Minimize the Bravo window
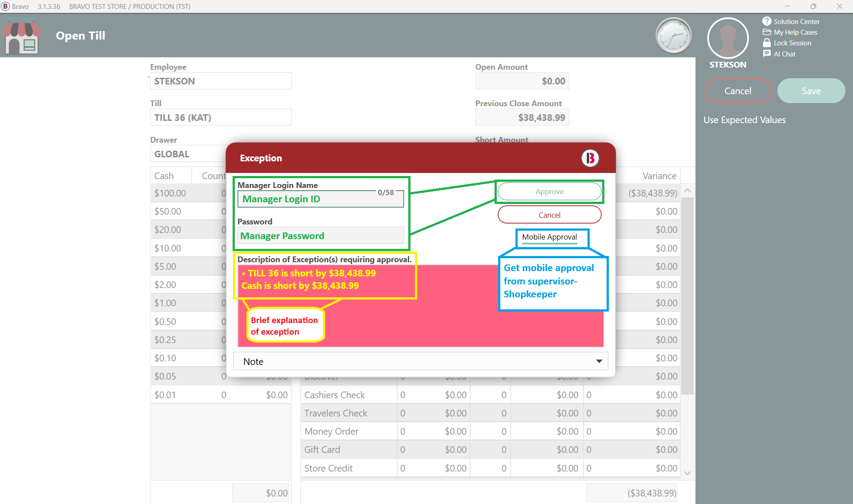Screen dimensions: 853x504 [x=787, y=6]
